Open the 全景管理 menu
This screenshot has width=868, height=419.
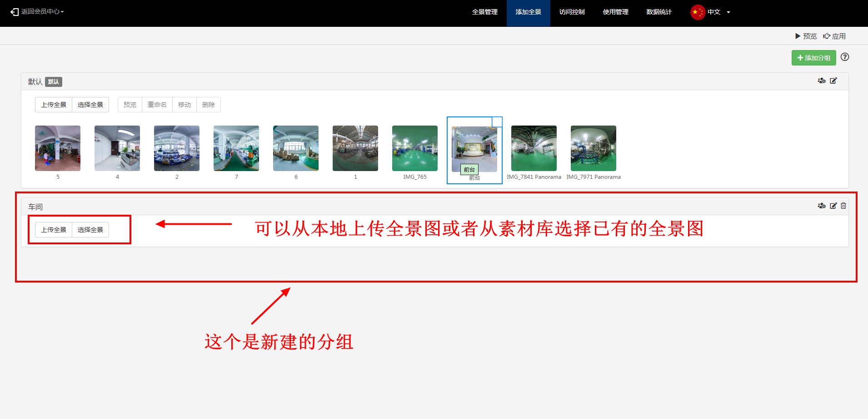pos(484,12)
